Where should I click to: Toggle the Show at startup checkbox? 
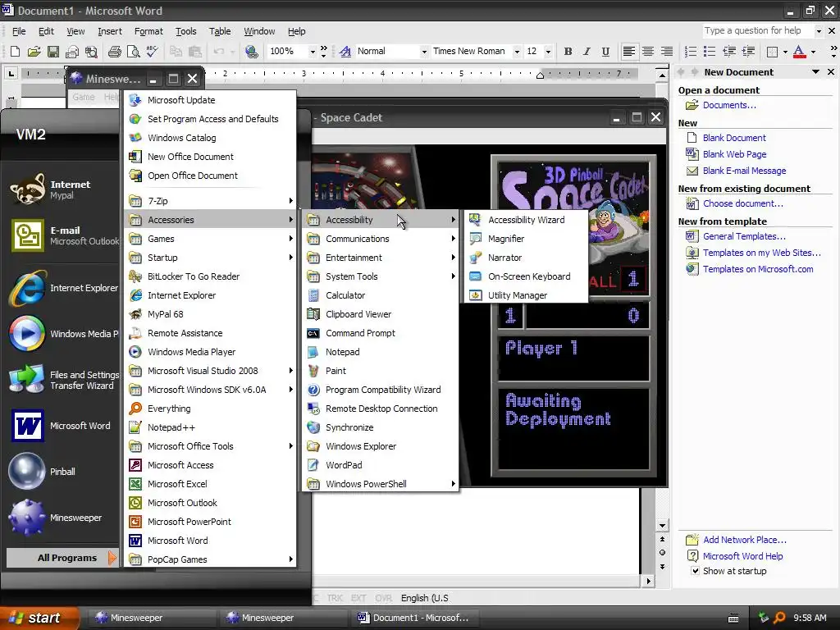tap(695, 571)
